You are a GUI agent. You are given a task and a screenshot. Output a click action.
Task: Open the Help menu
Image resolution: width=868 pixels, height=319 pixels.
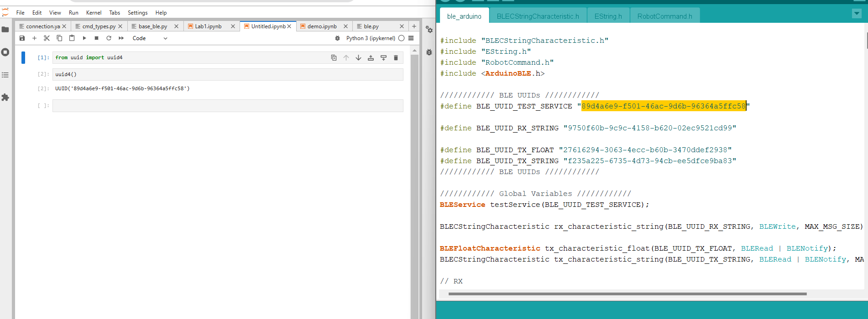[x=161, y=13]
